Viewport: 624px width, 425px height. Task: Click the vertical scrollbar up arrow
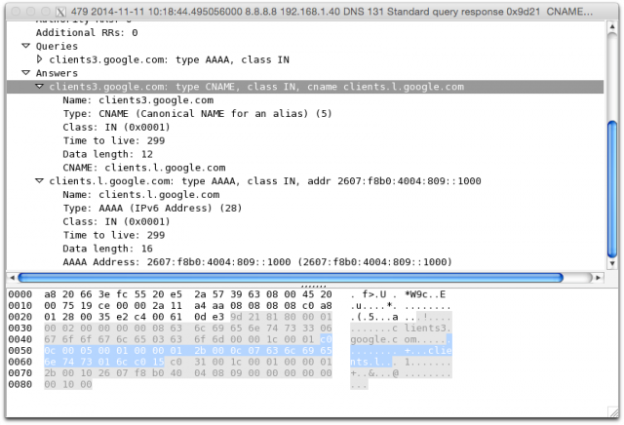tap(612, 26)
